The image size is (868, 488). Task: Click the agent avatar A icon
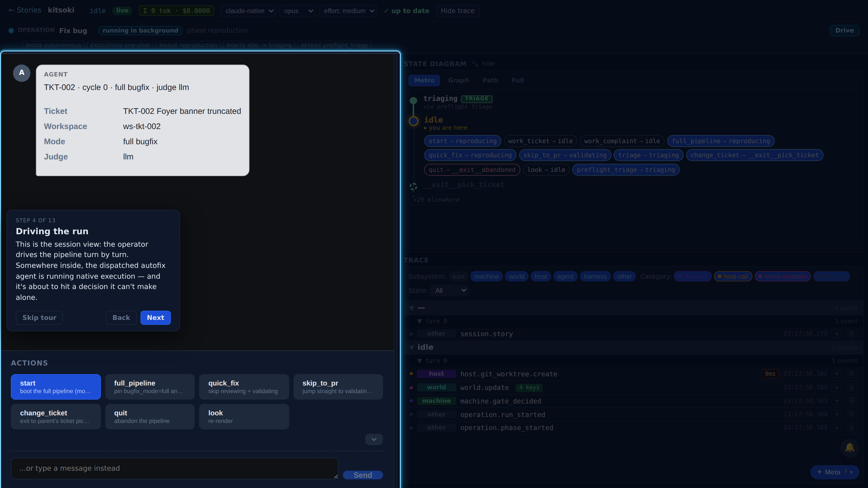point(22,73)
